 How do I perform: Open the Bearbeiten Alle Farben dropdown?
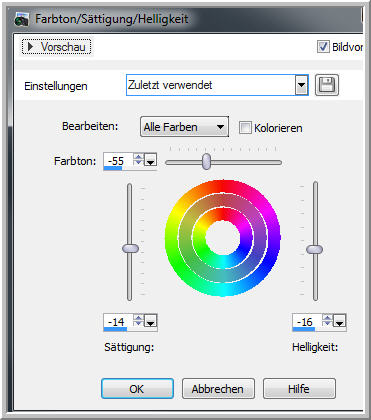tap(184, 127)
